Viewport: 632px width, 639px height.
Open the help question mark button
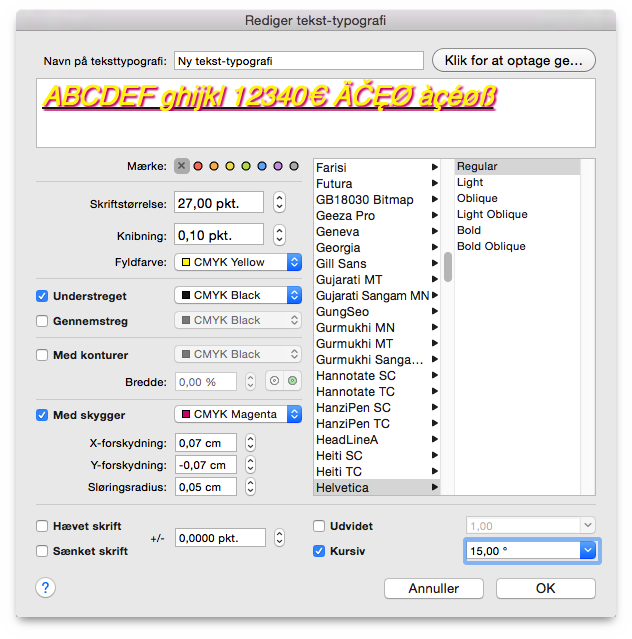(46, 588)
